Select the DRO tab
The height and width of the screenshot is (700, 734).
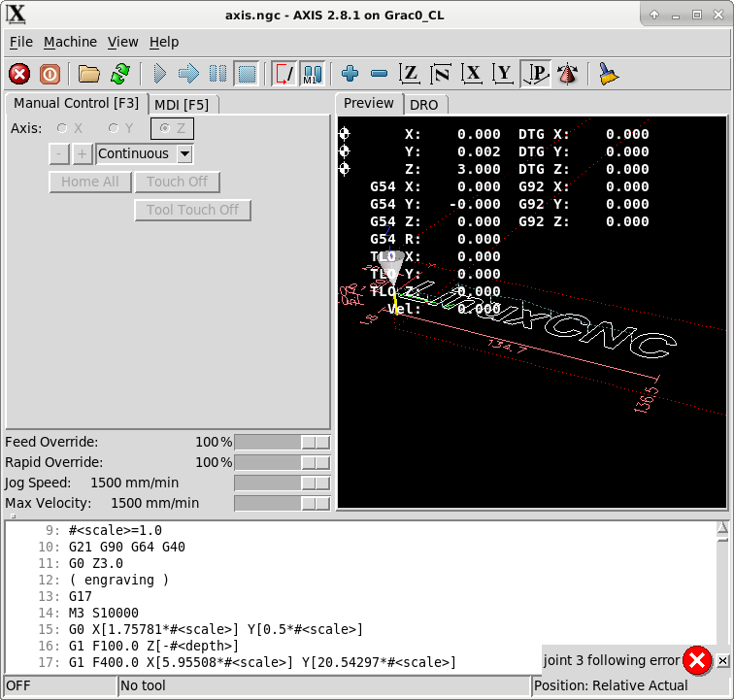click(424, 105)
